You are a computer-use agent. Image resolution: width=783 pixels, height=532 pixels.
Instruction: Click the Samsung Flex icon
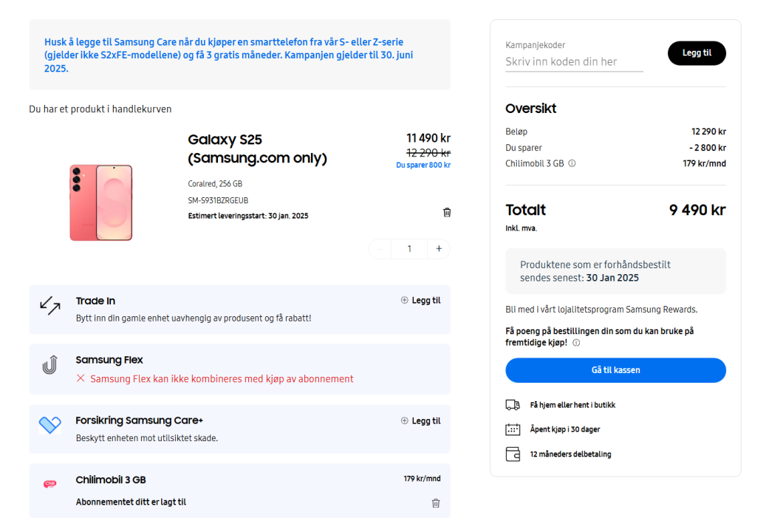click(49, 364)
